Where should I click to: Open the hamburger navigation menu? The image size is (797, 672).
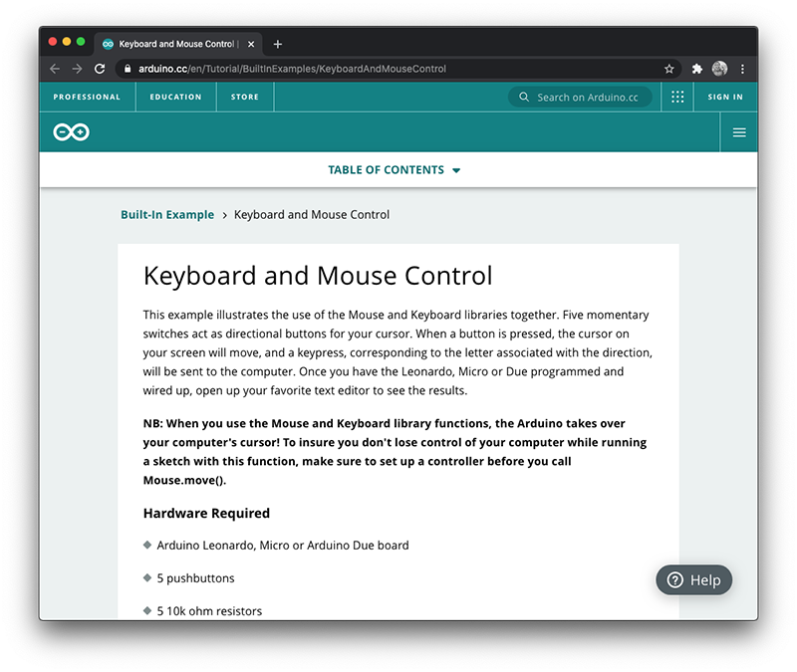pos(739,132)
